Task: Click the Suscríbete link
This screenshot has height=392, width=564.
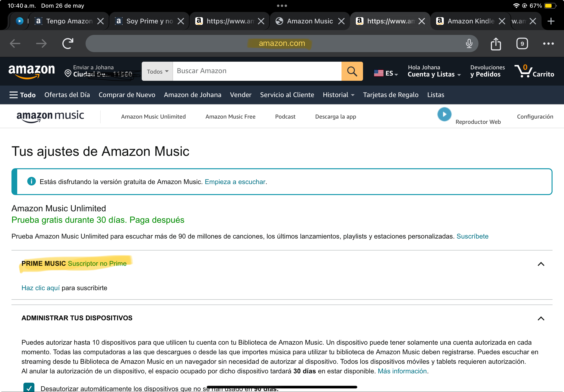Action: coord(472,236)
